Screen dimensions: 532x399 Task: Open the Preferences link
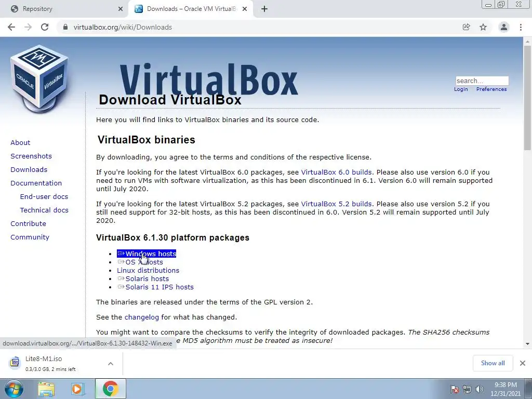[491, 89]
